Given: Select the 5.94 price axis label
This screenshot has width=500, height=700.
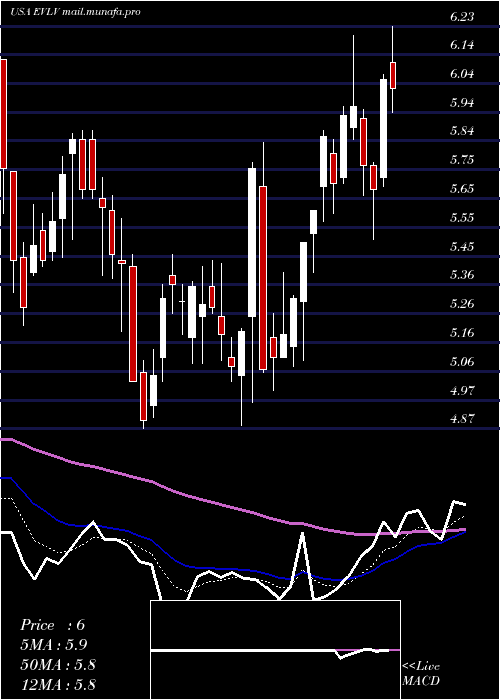Looking at the screenshot, I should [x=462, y=103].
